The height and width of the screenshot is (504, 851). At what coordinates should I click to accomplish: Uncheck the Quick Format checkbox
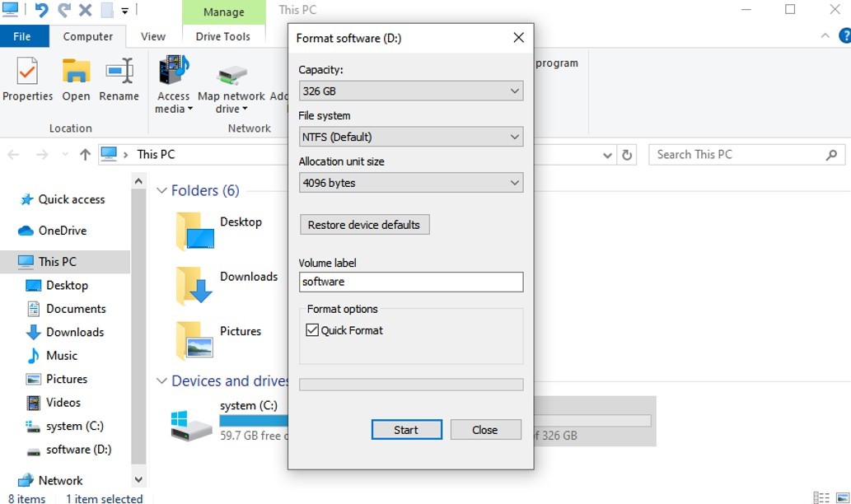[312, 330]
